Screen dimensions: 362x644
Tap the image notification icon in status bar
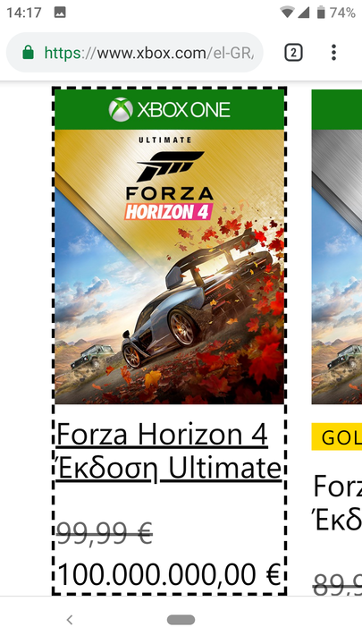point(60,13)
